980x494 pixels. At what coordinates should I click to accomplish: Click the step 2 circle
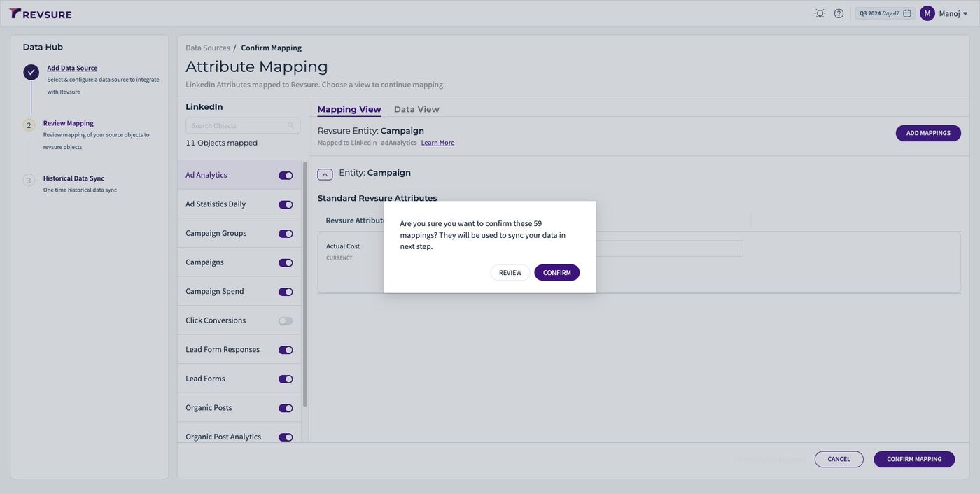(29, 125)
